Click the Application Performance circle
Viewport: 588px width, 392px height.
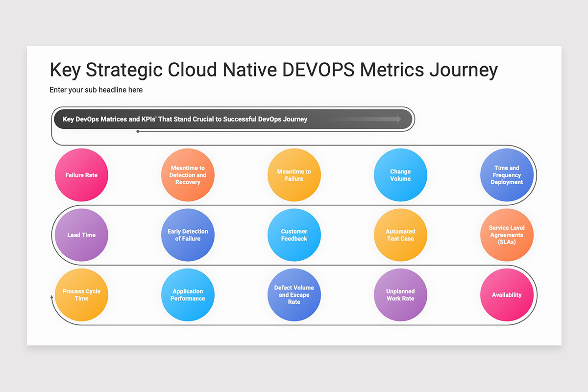[188, 294]
